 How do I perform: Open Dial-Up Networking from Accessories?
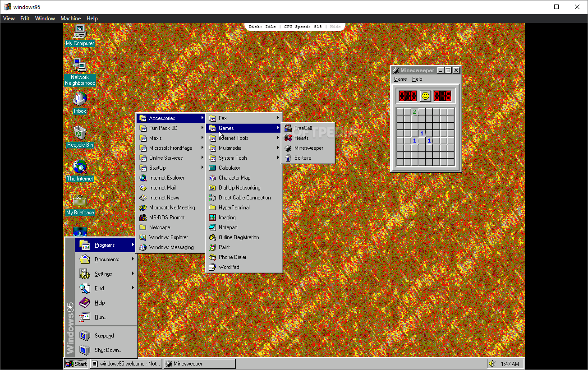[x=244, y=188]
